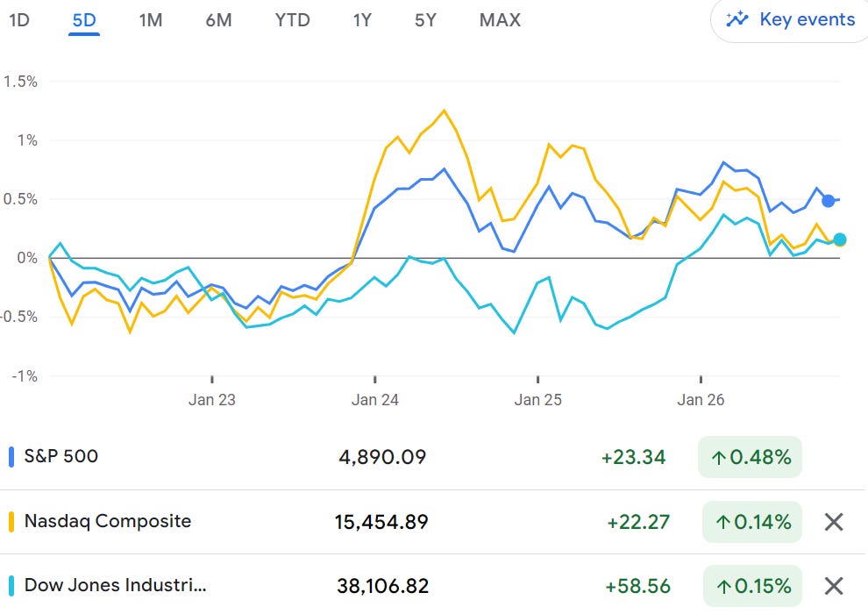
Task: Click the Nasdaq 0.14% change badge
Action: click(752, 522)
